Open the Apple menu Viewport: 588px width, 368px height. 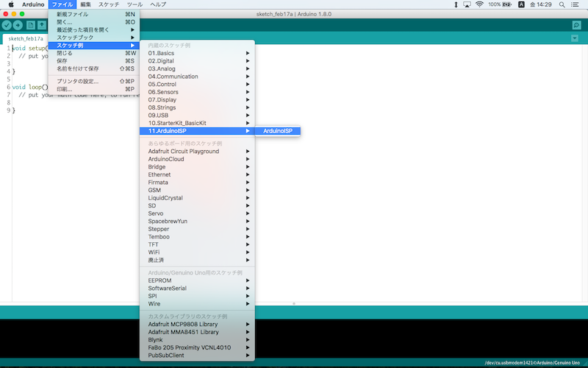(x=11, y=4)
